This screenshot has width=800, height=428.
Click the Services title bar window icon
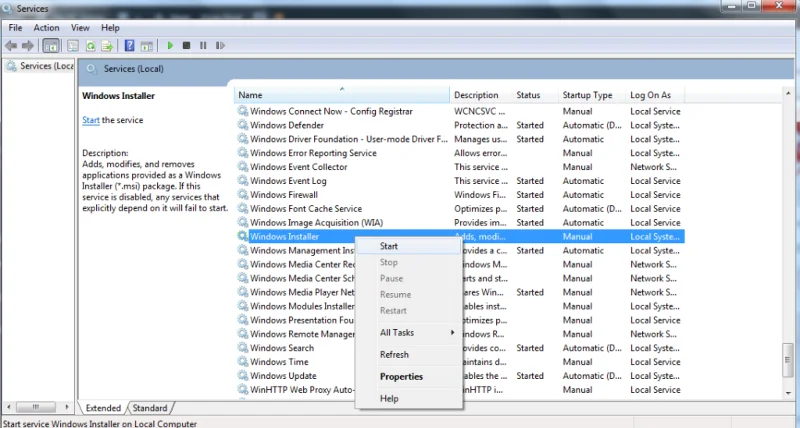tap(7, 9)
